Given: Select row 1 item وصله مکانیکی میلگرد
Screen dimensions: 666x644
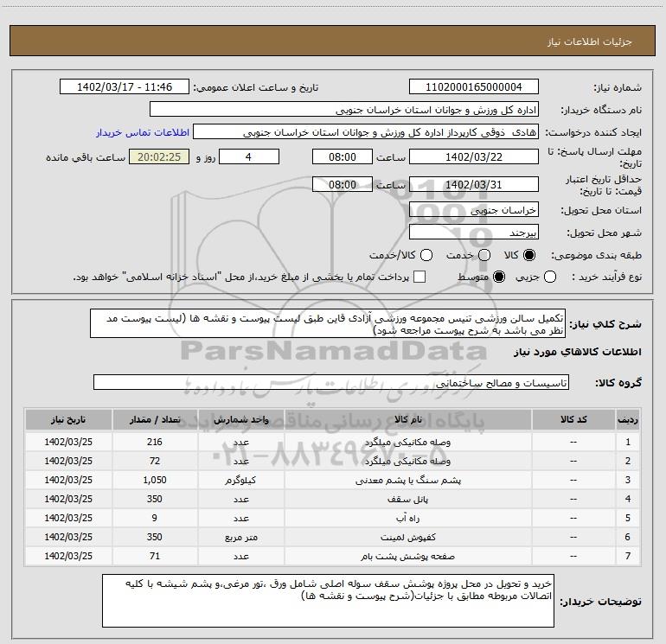Looking at the screenshot, I should pyautogui.click(x=407, y=442).
